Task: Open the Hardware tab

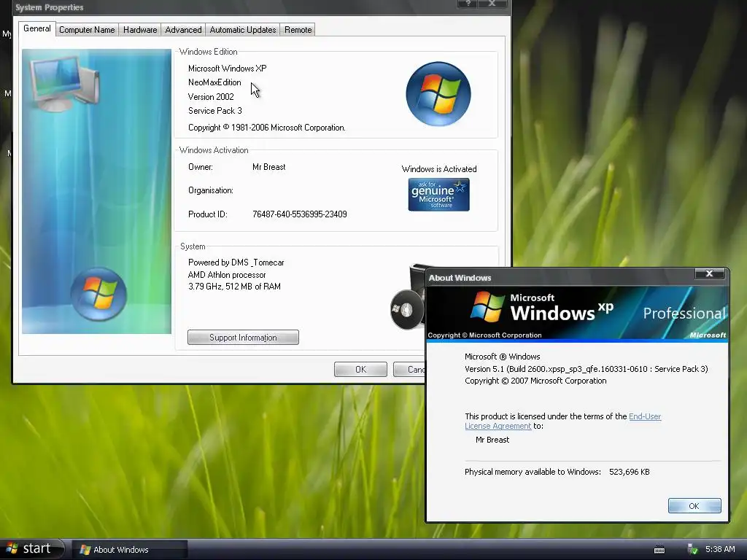Action: coord(140,30)
